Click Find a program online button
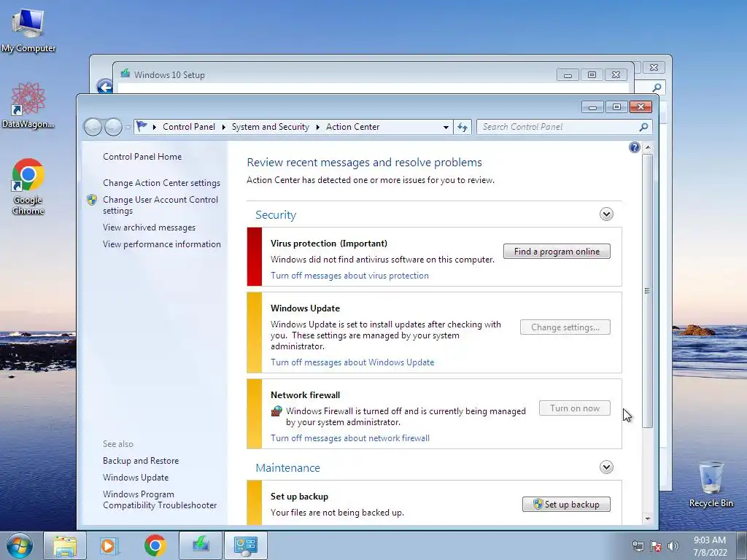Image resolution: width=747 pixels, height=560 pixels. pos(557,252)
